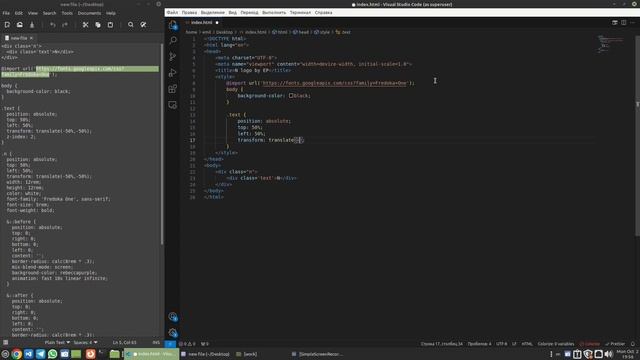Image resolution: width=640 pixels, height=360 pixels.
Task: Click the LF line ending status item
Action: (514, 344)
